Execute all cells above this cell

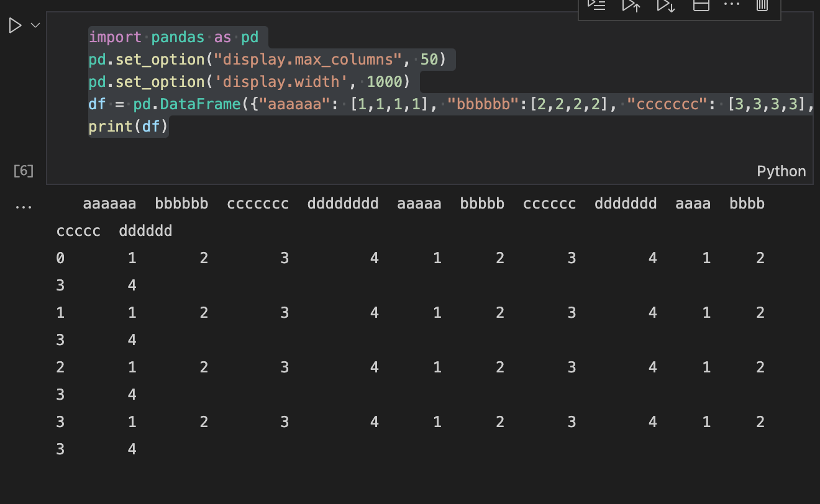631,6
